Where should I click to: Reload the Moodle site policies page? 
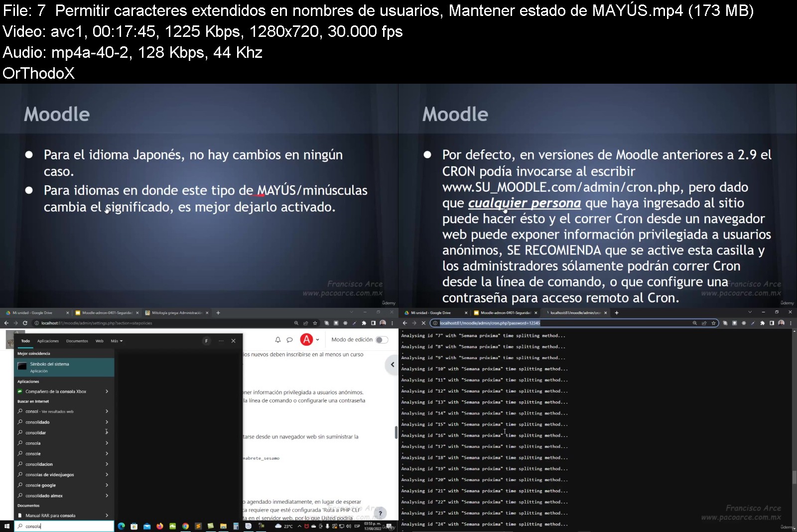(x=25, y=323)
